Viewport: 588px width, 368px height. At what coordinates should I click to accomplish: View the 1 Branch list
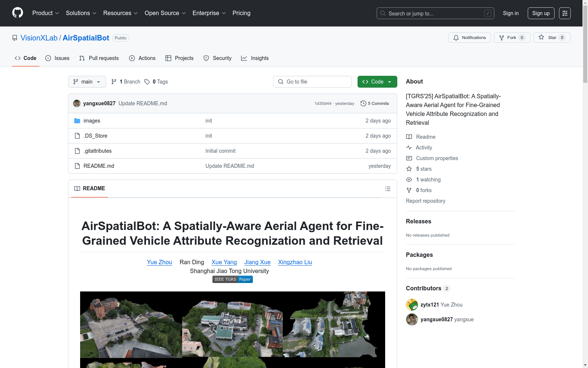126,82
